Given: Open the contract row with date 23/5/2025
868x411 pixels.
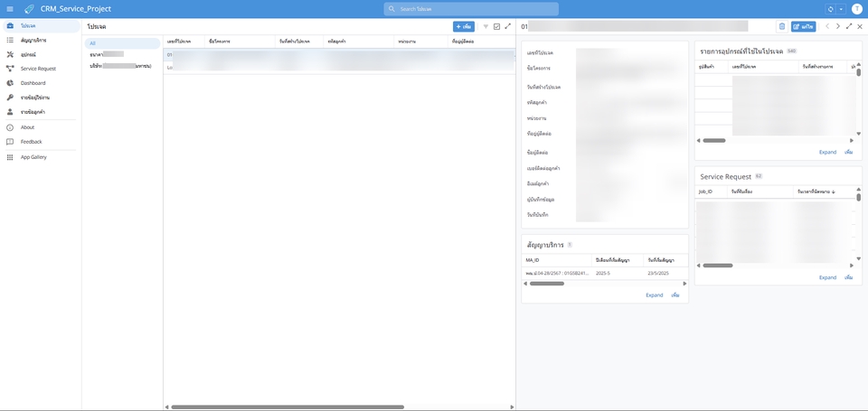Looking at the screenshot, I should click(605, 274).
